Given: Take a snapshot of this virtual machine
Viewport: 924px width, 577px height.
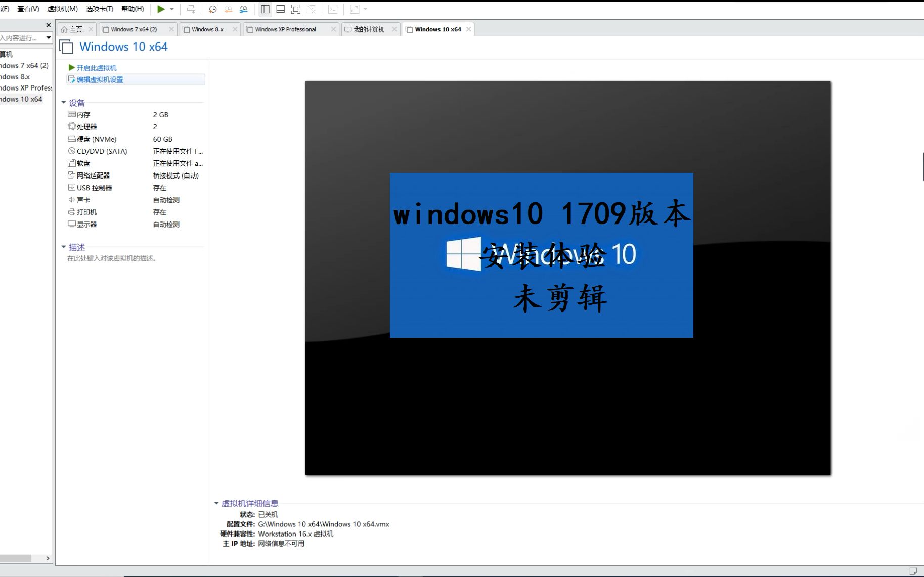Looking at the screenshot, I should point(212,9).
